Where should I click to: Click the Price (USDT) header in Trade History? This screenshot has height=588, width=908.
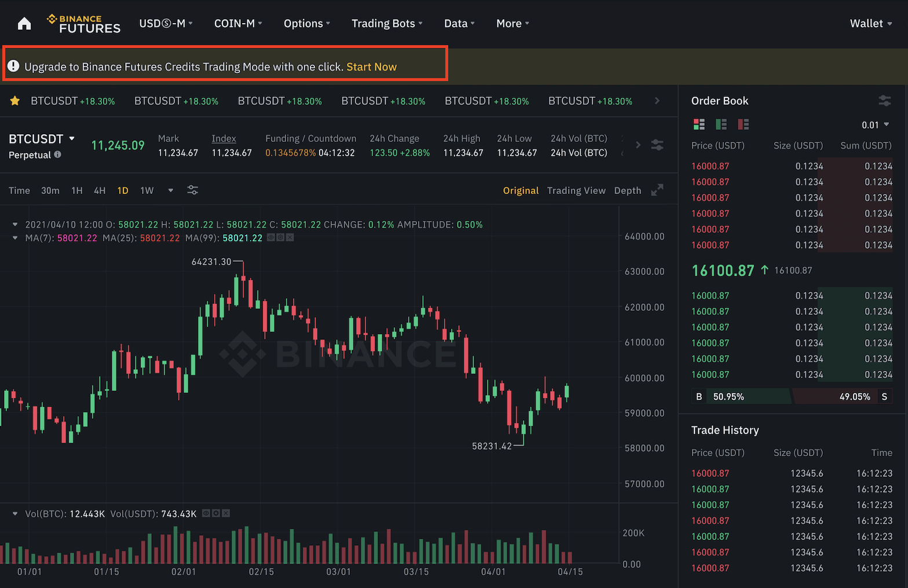click(x=718, y=453)
